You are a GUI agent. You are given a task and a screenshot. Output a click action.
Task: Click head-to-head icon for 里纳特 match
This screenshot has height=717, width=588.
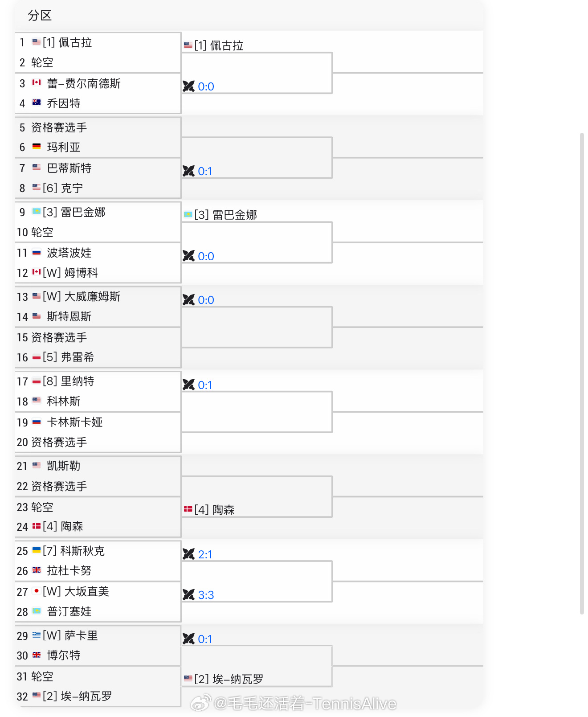[189, 385]
